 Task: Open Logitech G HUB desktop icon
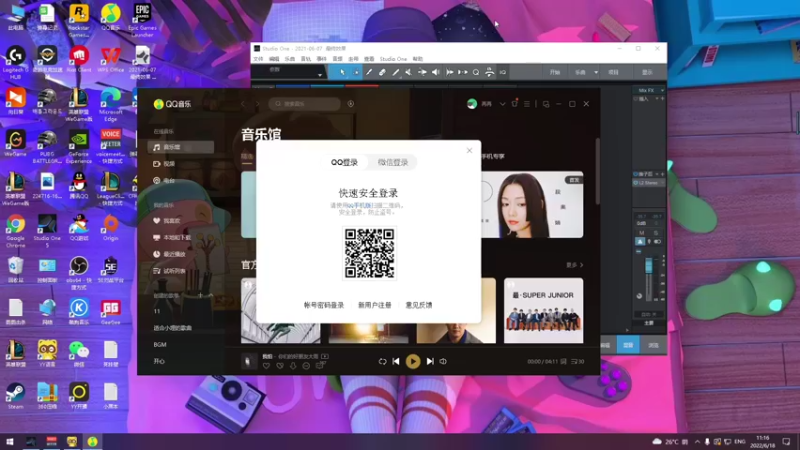15,62
